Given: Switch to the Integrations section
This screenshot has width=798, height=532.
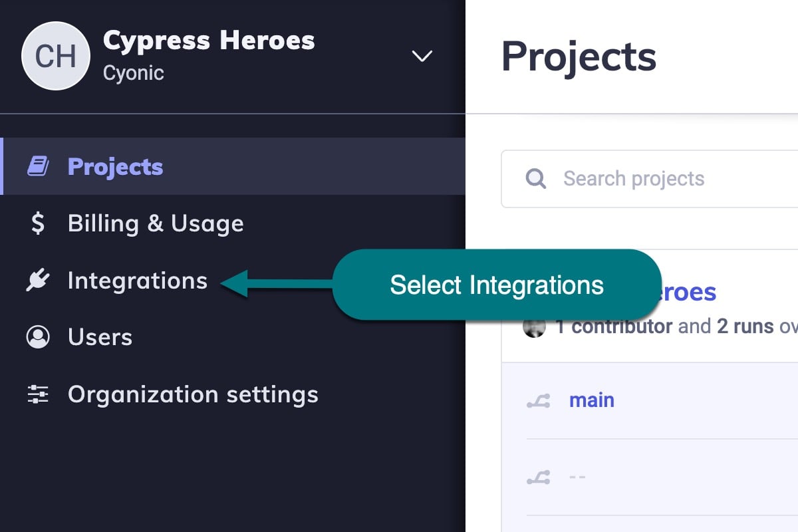Looking at the screenshot, I should [x=137, y=280].
